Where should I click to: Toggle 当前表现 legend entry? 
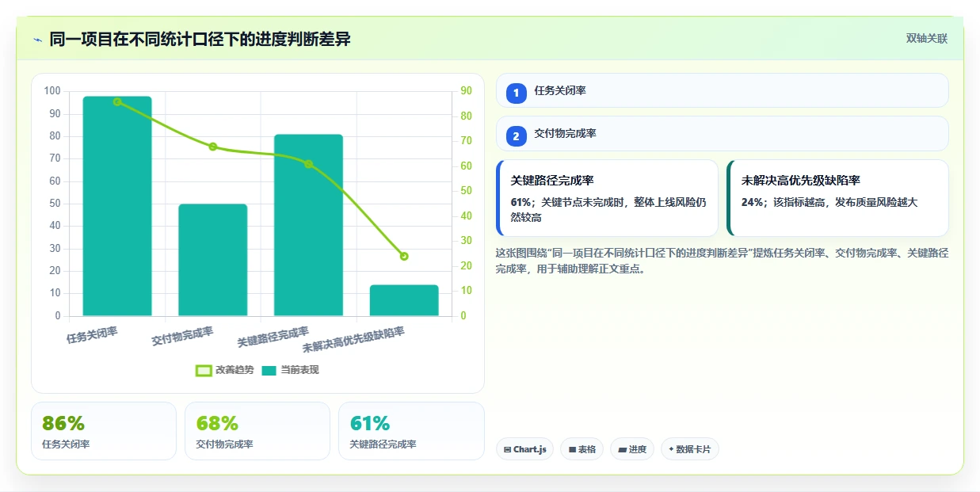(291, 370)
